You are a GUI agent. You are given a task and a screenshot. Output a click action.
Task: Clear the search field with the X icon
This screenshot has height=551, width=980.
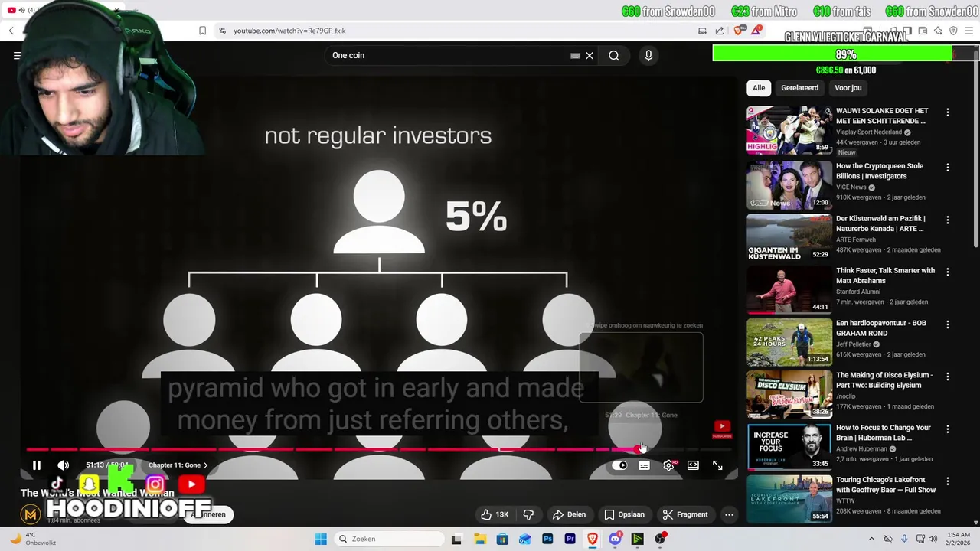click(590, 55)
